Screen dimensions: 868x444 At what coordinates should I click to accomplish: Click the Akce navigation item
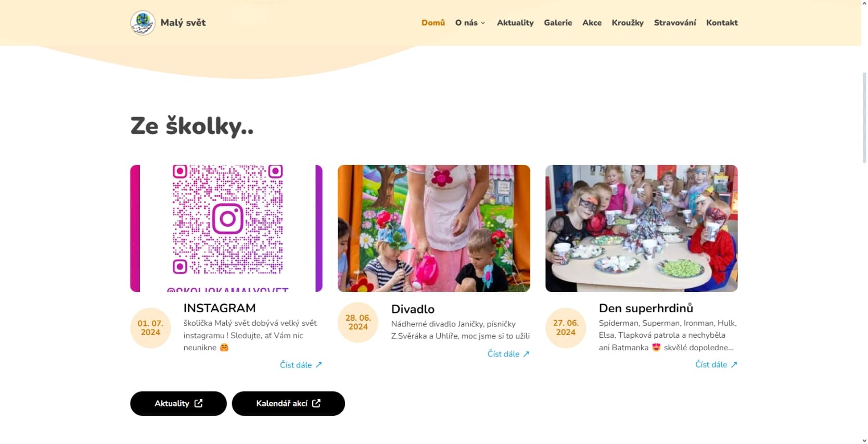pos(592,23)
